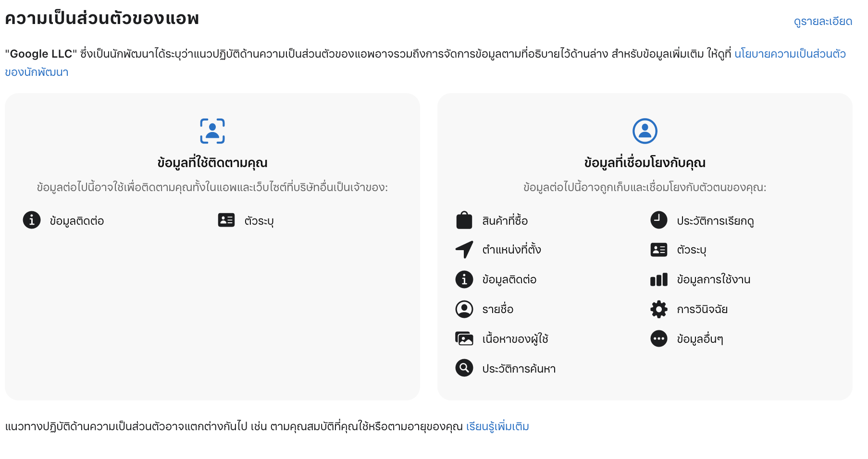Click the ข้อมูลที่ใช้ติดตามคุณ heading
The width and height of the screenshot is (868, 459).
click(212, 162)
